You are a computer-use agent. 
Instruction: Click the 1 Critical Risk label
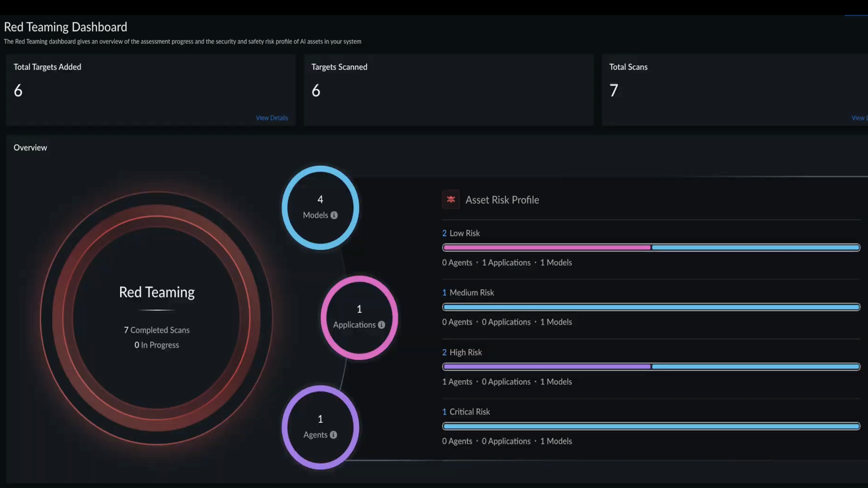click(466, 412)
